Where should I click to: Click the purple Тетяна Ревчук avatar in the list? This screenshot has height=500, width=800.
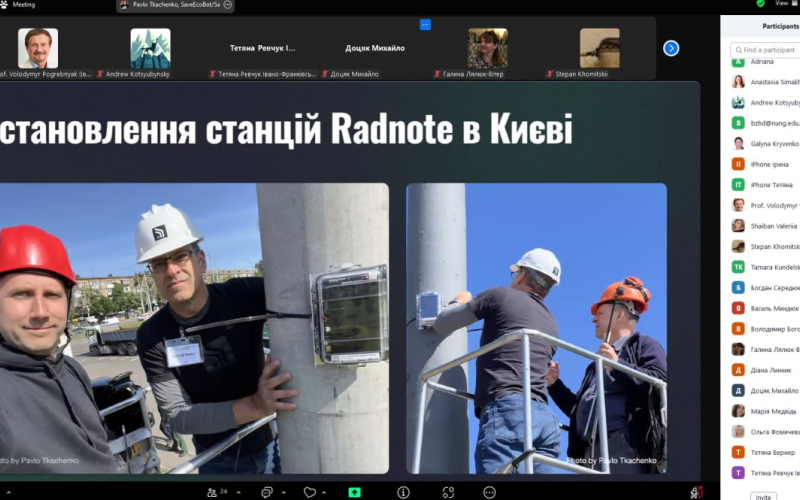click(x=738, y=473)
